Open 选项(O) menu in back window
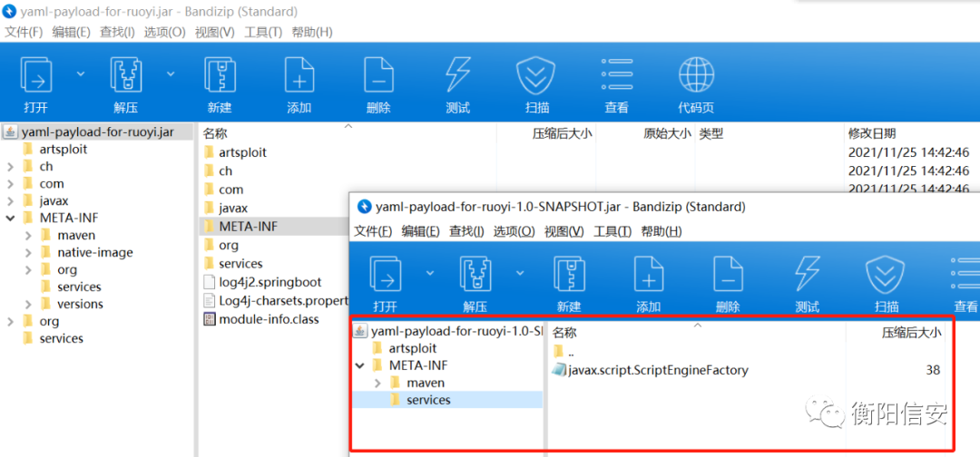 [165, 32]
